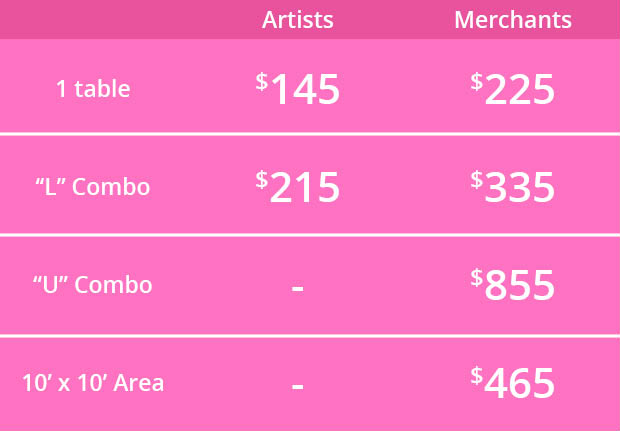
Task: Choose the $335 Merchants "L" Combo price
Action: 513,187
